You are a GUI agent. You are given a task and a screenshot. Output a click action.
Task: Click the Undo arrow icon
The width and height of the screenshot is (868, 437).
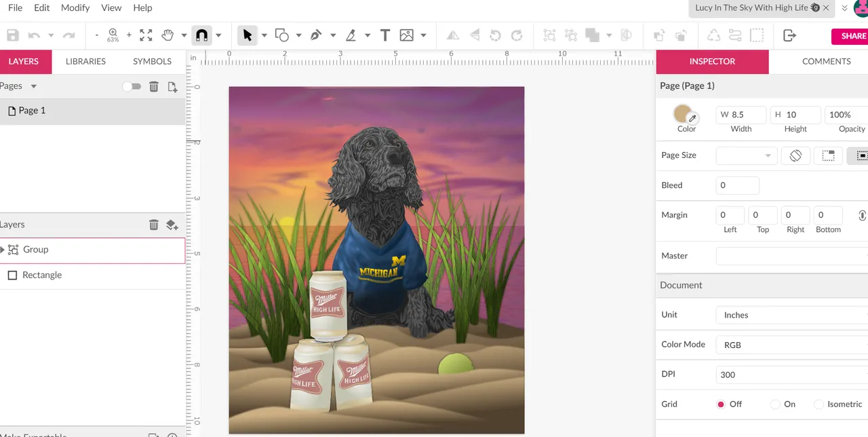34,35
